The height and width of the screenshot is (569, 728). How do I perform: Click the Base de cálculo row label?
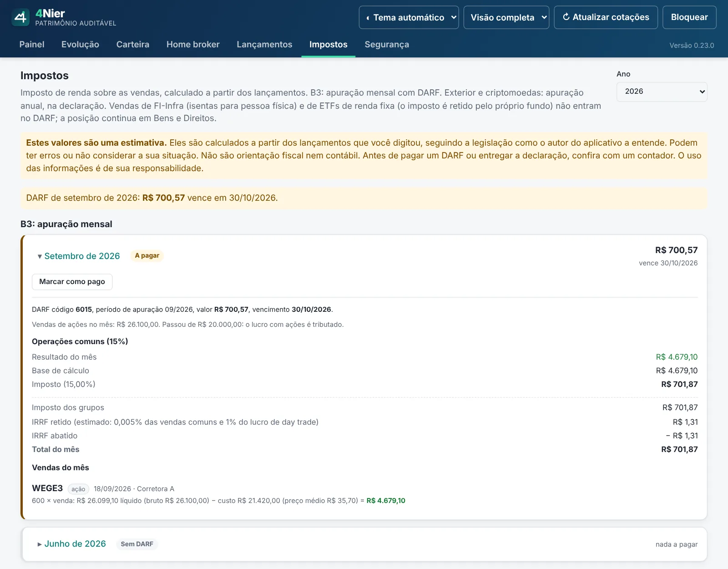click(61, 371)
